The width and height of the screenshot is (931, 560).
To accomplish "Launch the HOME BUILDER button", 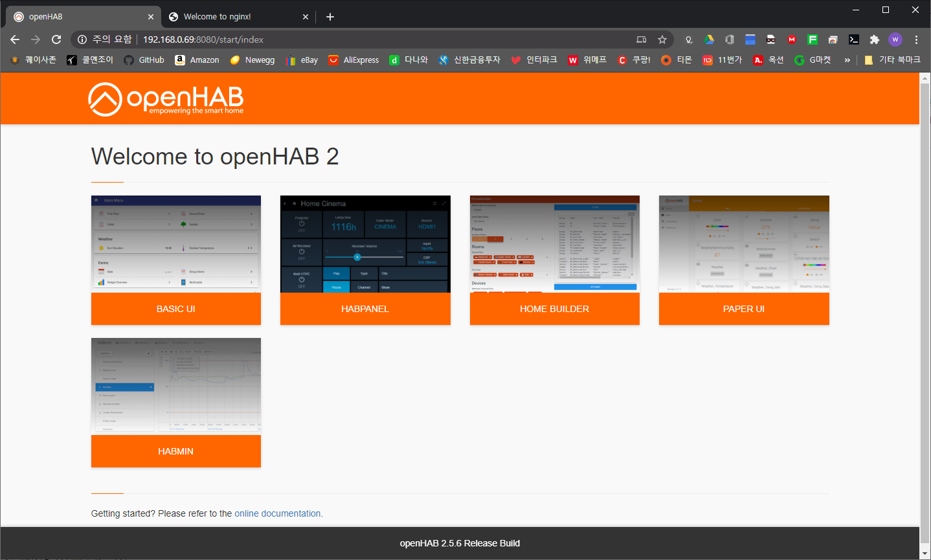I will pyautogui.click(x=555, y=309).
